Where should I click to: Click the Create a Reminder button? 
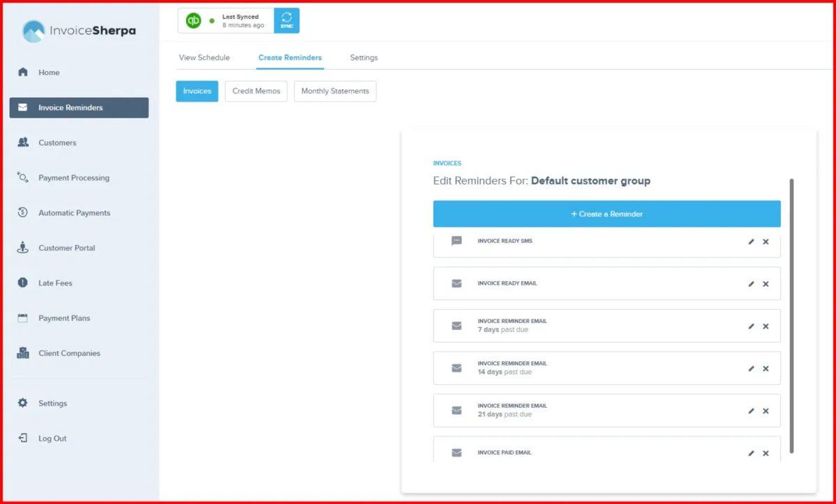coord(607,214)
